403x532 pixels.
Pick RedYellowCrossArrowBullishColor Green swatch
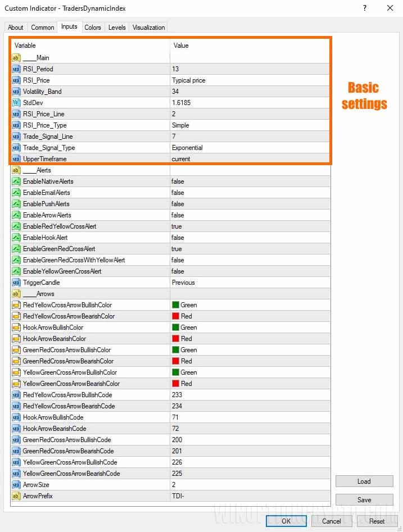click(175, 305)
